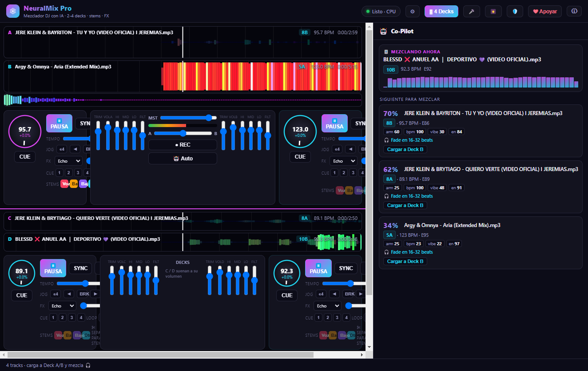This screenshot has height=371, width=588.
Task: Enable SYNC on Deck D
Action: pos(346,268)
